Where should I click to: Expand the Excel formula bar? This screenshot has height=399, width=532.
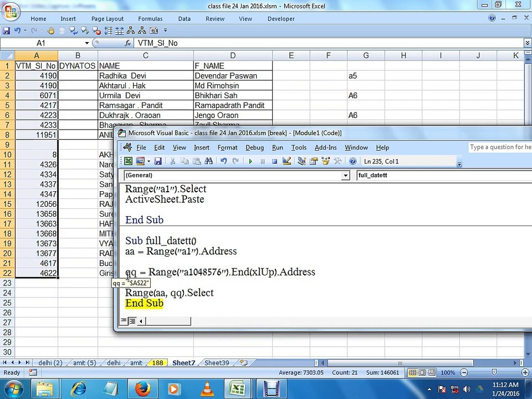tap(528, 43)
